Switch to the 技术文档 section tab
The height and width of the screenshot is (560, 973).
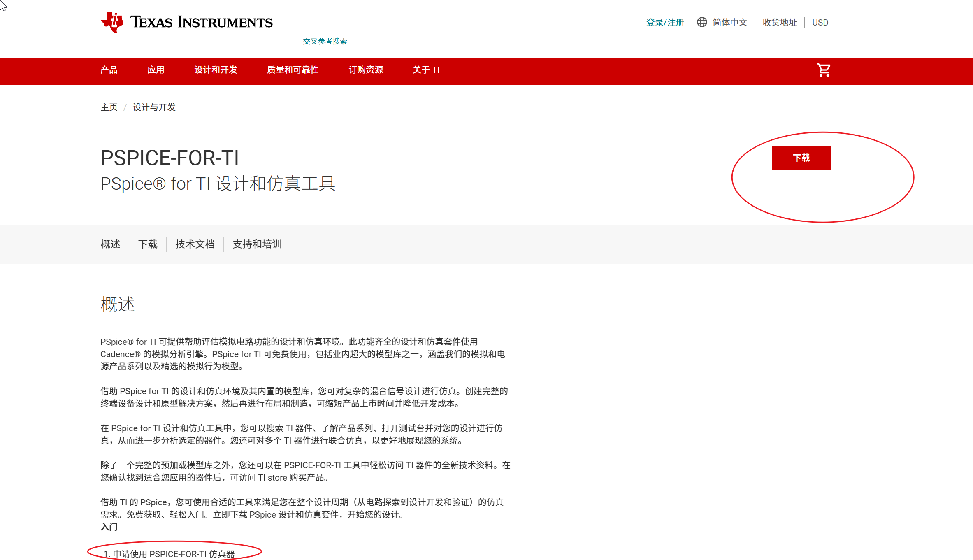click(x=195, y=244)
